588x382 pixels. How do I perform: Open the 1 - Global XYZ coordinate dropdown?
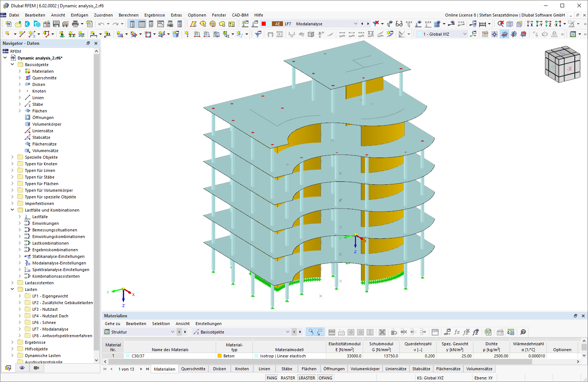click(x=465, y=34)
